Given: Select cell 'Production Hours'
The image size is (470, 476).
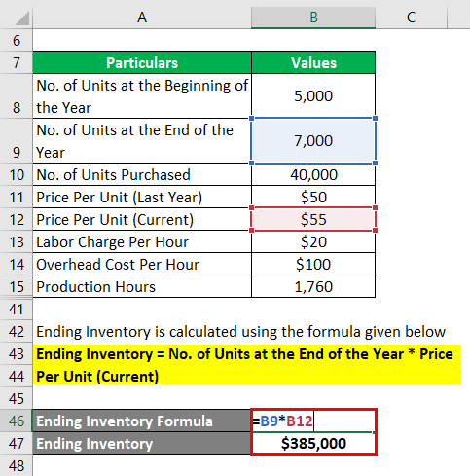Looking at the screenshot, I should [x=142, y=286].
